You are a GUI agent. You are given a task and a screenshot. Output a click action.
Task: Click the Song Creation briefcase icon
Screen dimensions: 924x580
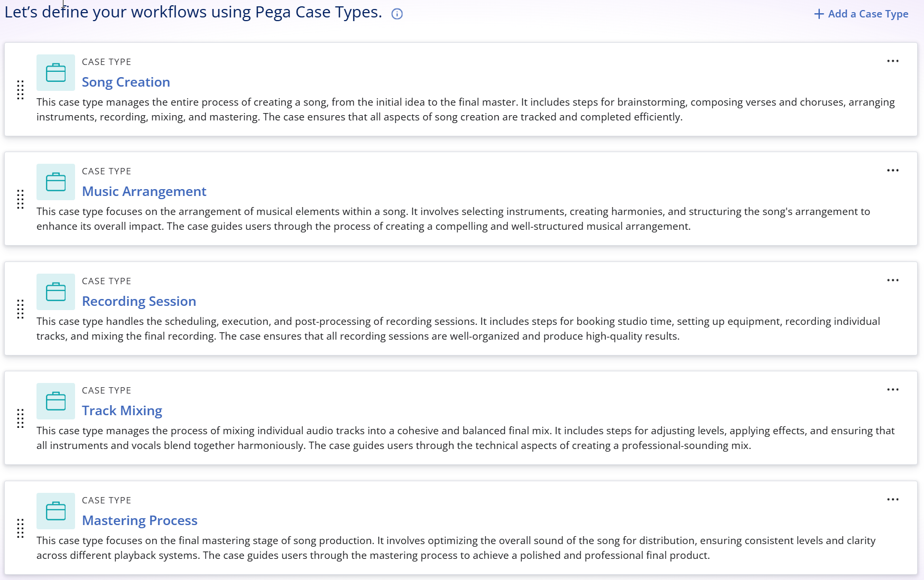(56, 73)
